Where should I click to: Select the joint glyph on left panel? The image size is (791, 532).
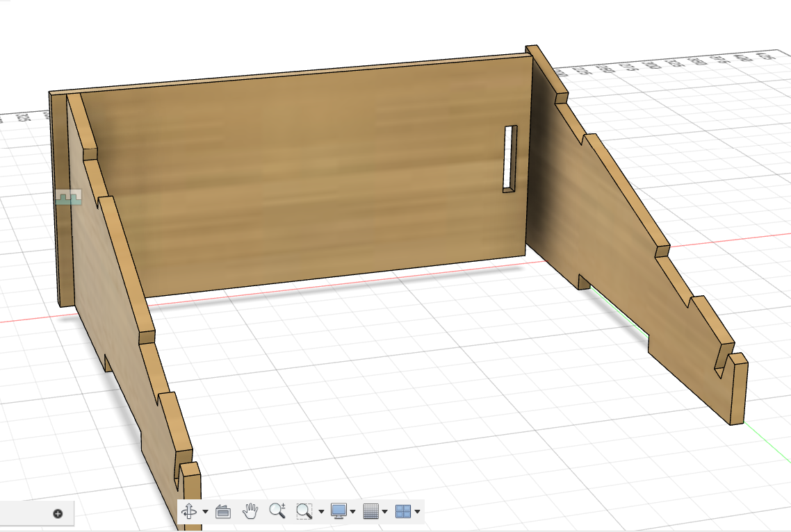point(68,198)
